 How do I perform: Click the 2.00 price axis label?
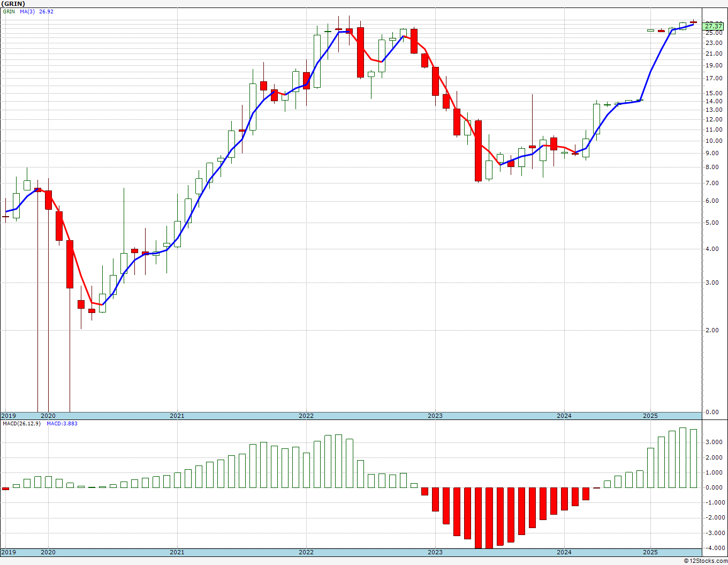713,330
